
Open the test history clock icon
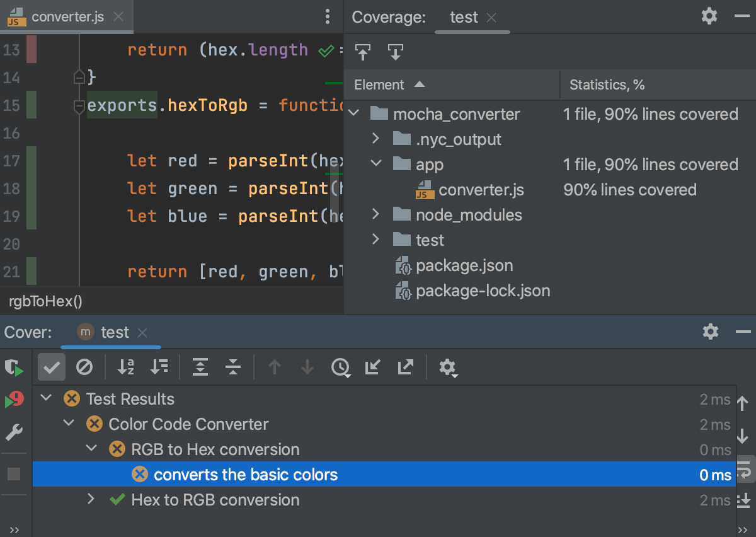tap(341, 367)
